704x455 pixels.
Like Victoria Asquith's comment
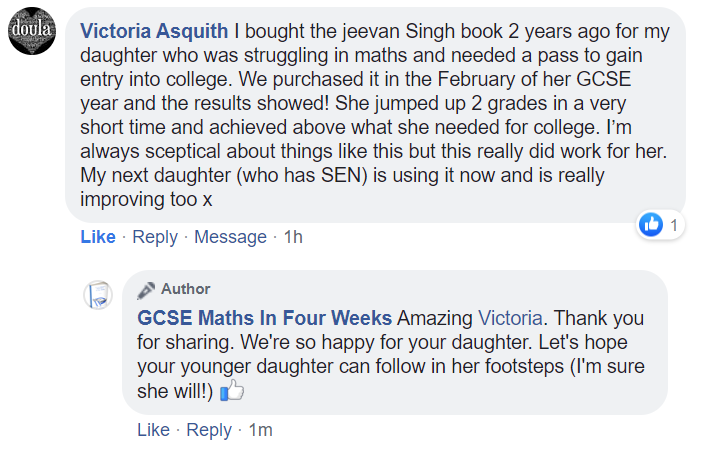(x=98, y=237)
